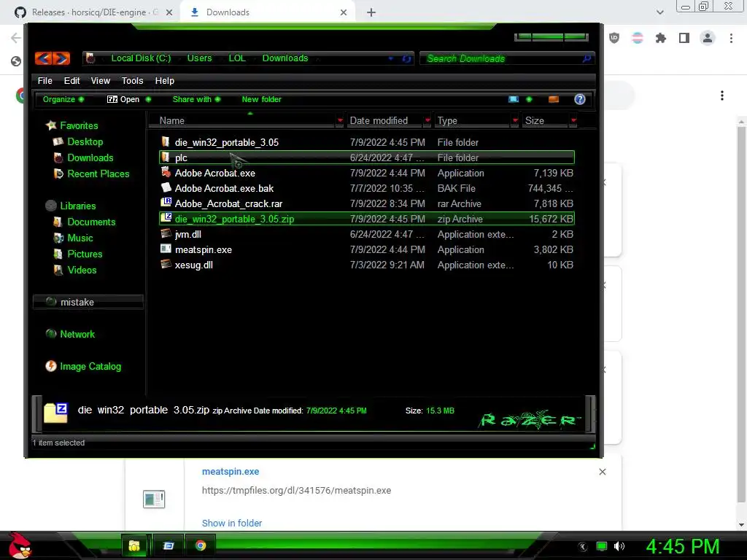Viewport: 747px width, 560px height.
Task: Open the Organize dropdown menu
Action: point(63,99)
